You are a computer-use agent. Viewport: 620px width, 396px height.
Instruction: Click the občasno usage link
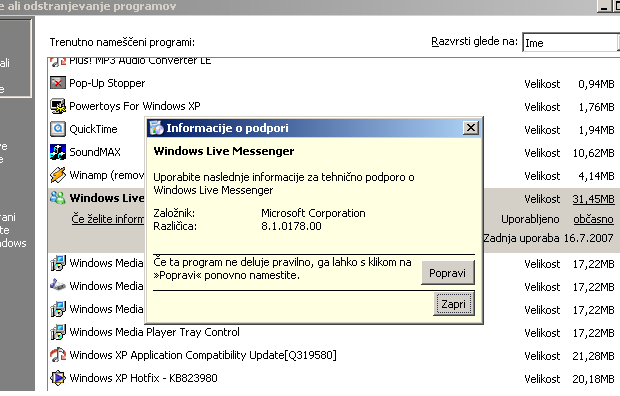(x=593, y=219)
